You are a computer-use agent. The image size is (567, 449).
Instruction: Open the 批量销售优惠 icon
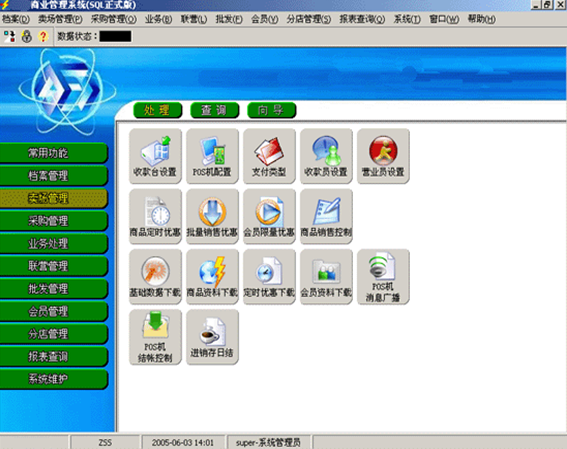pyautogui.click(x=212, y=216)
